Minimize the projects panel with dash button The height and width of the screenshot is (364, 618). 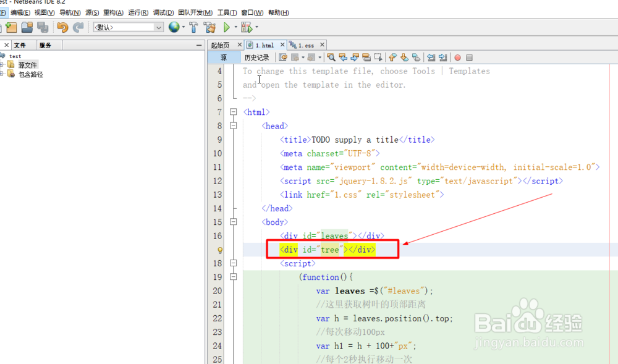[x=198, y=45]
